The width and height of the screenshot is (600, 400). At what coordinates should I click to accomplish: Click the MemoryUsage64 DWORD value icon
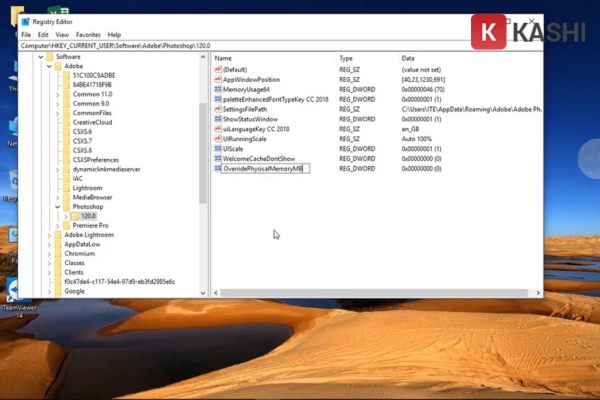tap(217, 89)
